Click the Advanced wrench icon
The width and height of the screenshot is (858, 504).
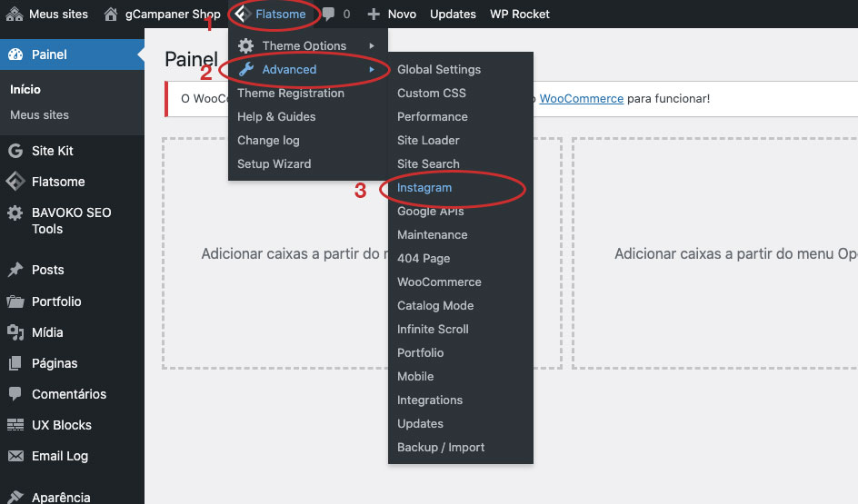[245, 70]
